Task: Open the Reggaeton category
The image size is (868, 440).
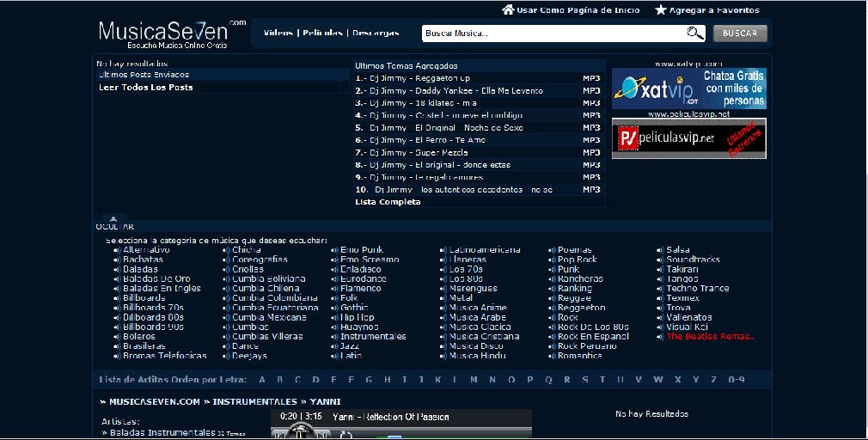Action: coord(581,307)
